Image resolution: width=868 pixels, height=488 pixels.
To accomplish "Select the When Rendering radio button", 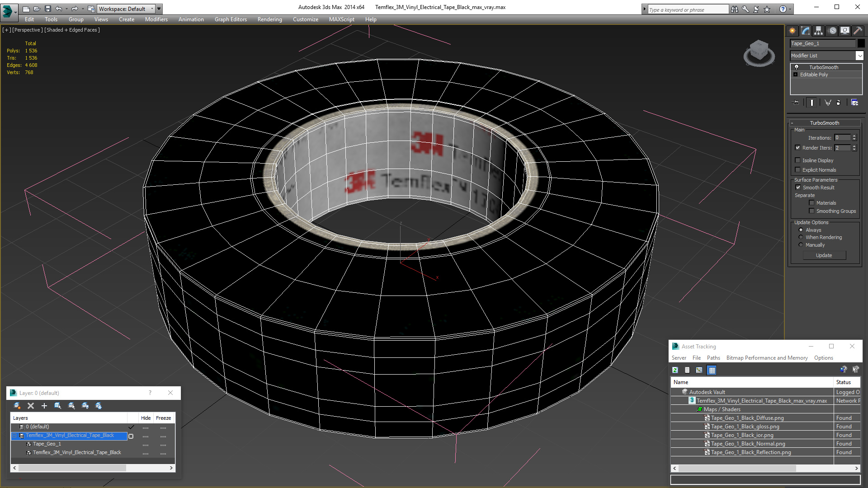I will [x=801, y=237].
